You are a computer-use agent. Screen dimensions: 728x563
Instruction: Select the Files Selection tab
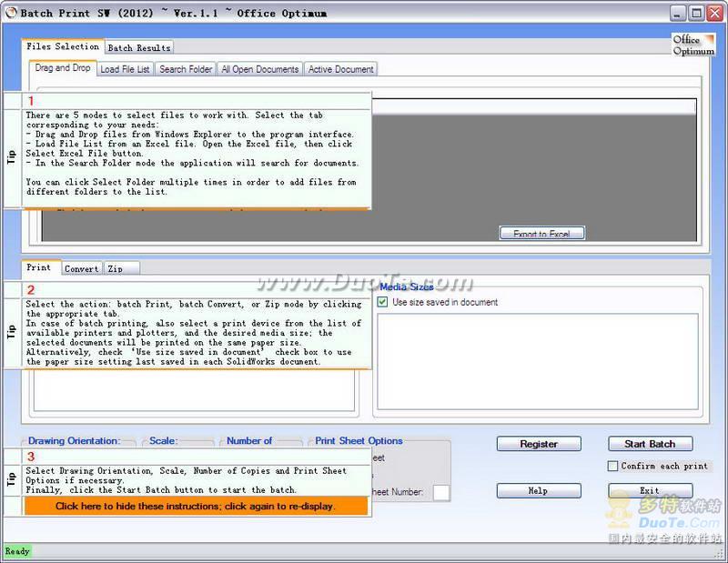(x=63, y=46)
